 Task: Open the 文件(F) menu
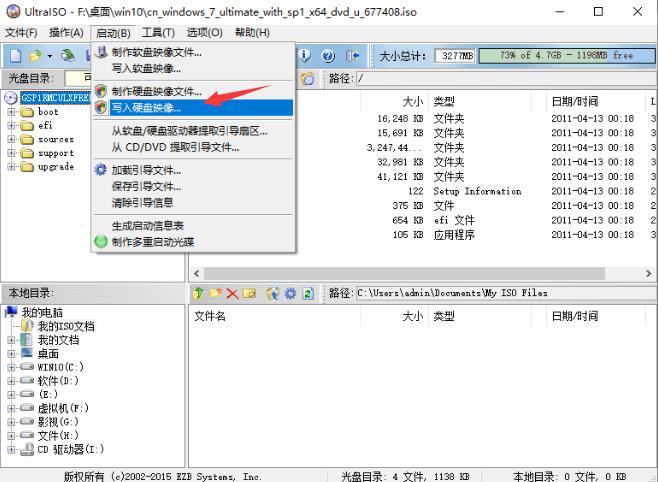point(21,33)
